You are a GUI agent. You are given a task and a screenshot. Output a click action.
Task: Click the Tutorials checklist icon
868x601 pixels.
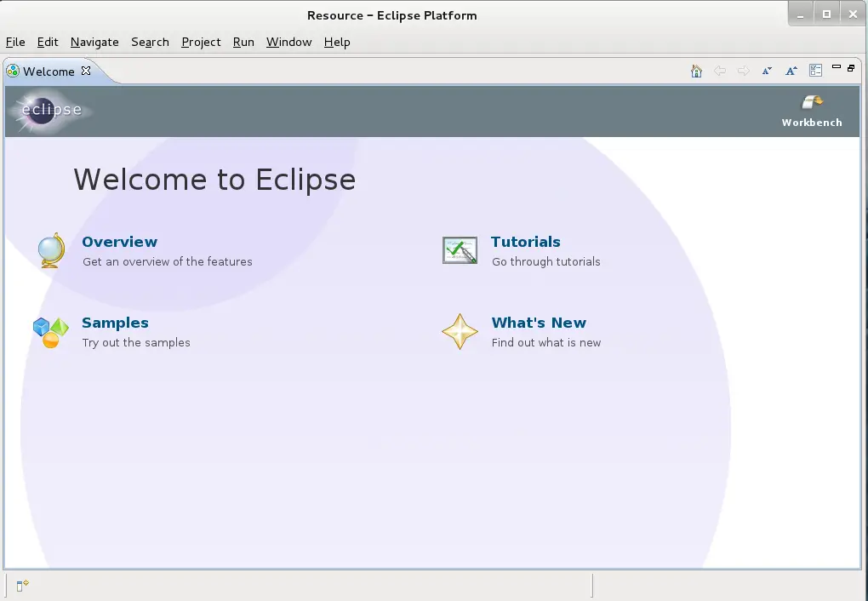pyautogui.click(x=460, y=250)
